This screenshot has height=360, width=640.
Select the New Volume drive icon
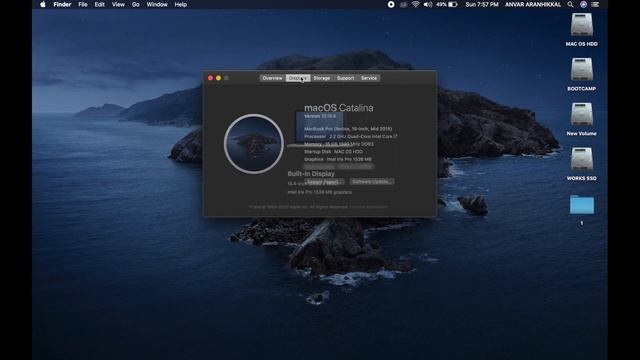tap(582, 114)
